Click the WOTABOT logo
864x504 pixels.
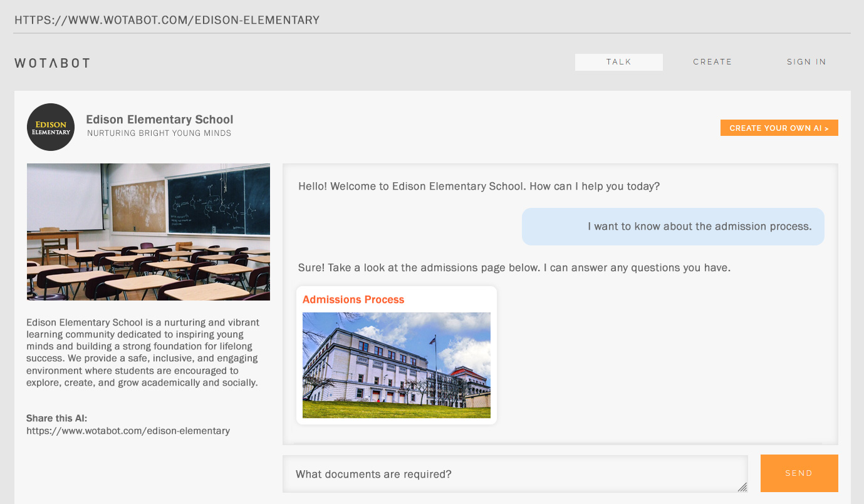coord(52,63)
